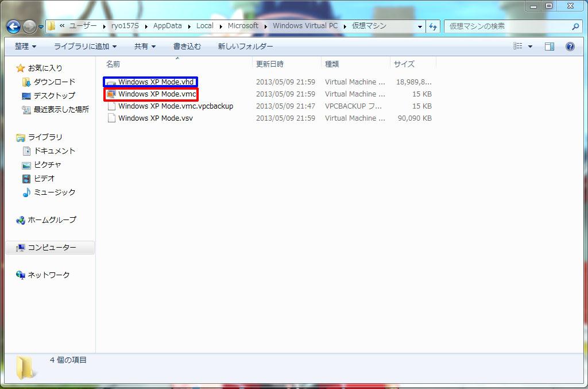Open ビデオ library

(44, 179)
